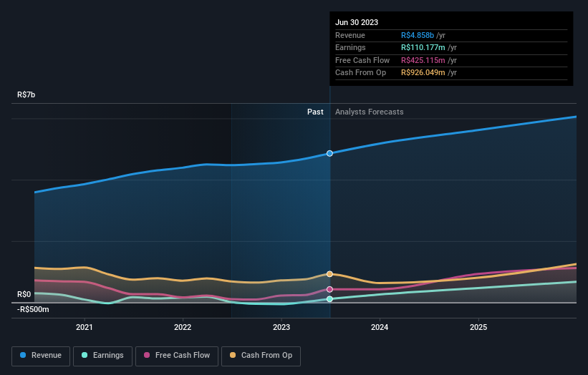The height and width of the screenshot is (375, 588).
Task: Click the R$4.858b revenue value in tooltip
Action: click(418, 35)
